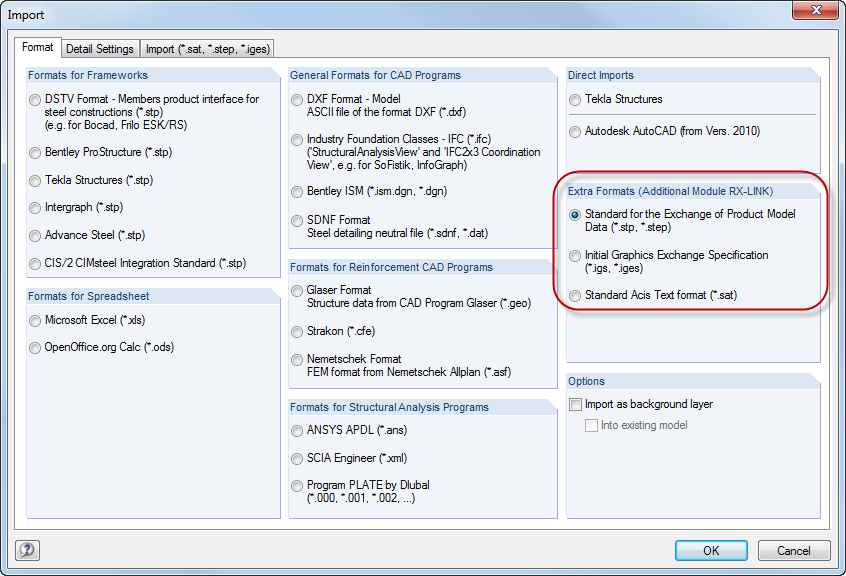Choose Nemetschek Allplan FEM format
The height and width of the screenshot is (576, 846).
[x=296, y=360]
